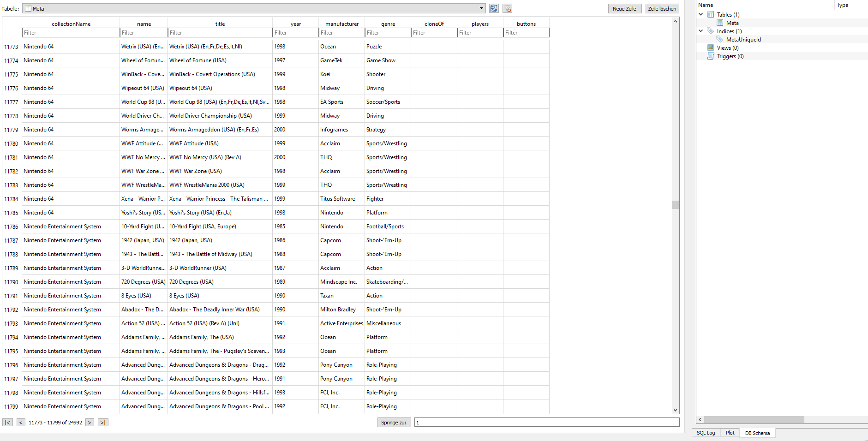Click the manufacturer cell 'Milton Bradley'
Image resolution: width=868 pixels, height=441 pixels.
(341, 310)
